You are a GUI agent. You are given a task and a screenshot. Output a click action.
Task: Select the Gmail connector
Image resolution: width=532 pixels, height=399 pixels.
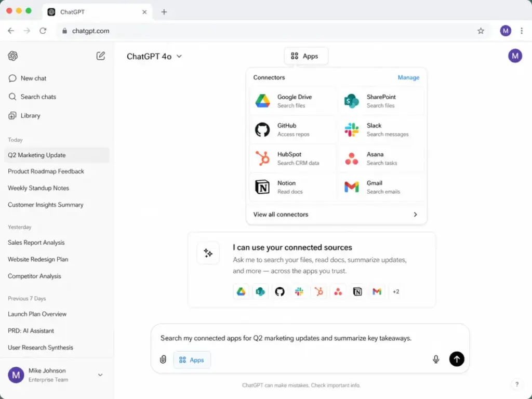coord(381,187)
